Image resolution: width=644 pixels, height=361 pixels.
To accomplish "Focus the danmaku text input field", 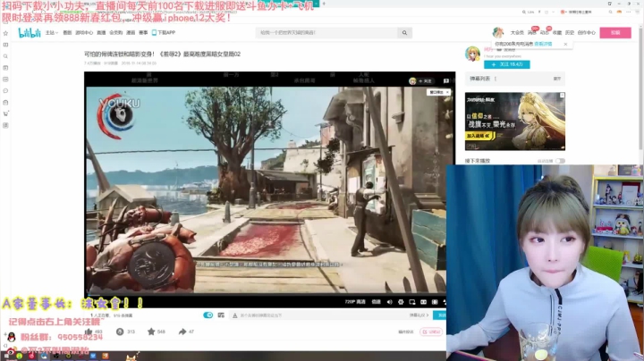I will pos(322,315).
